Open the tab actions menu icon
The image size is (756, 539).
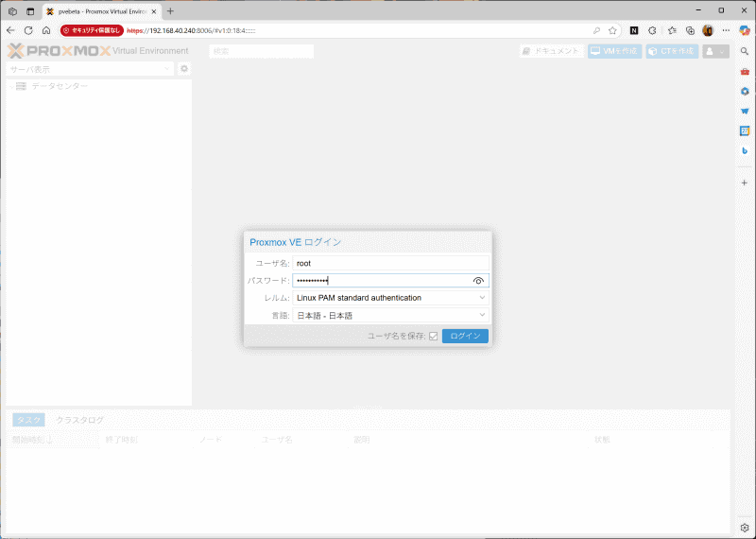[x=30, y=11]
